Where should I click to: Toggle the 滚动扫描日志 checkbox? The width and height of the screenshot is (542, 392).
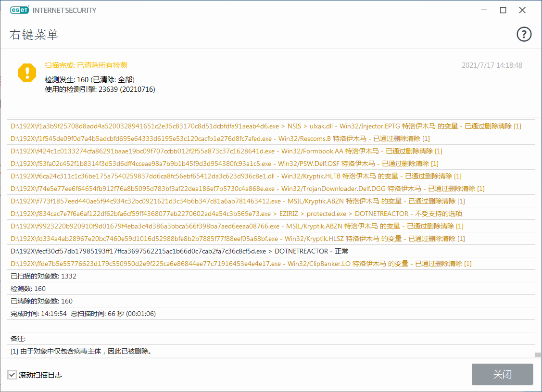click(x=12, y=375)
